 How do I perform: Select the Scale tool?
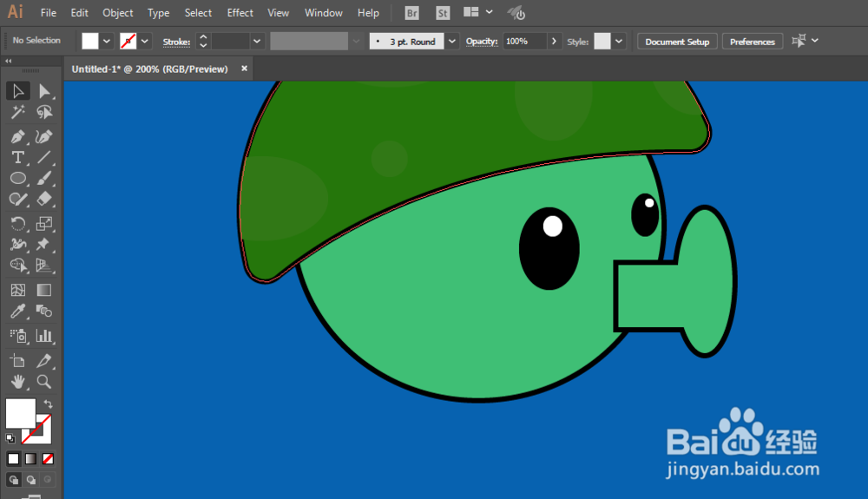click(x=43, y=224)
